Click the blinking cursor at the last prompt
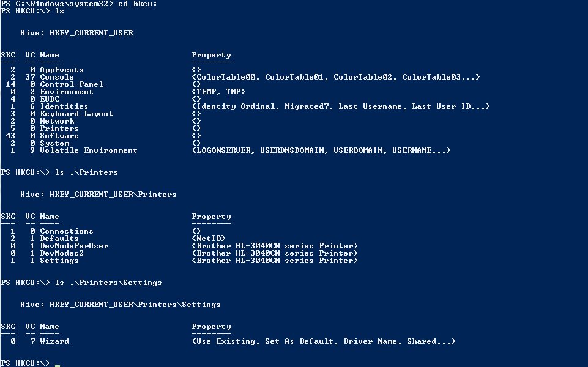 click(58, 365)
